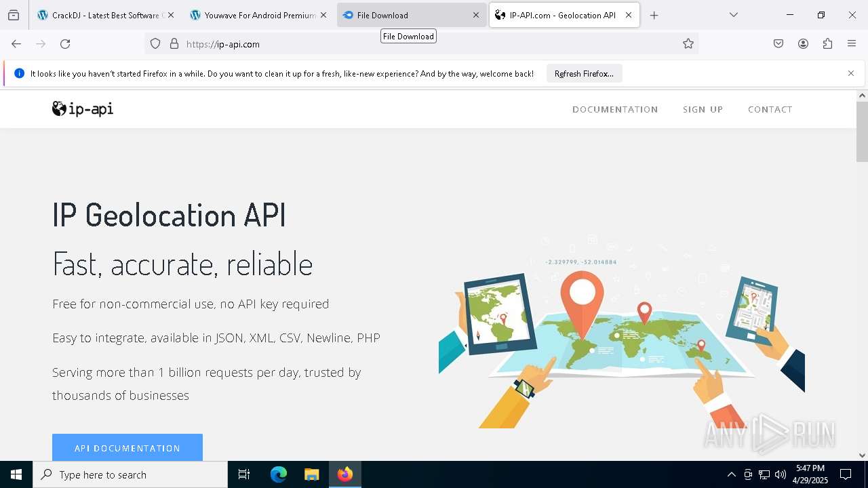Close the IP-API.com tab
Image resolution: width=868 pixels, height=488 pixels.
point(628,15)
